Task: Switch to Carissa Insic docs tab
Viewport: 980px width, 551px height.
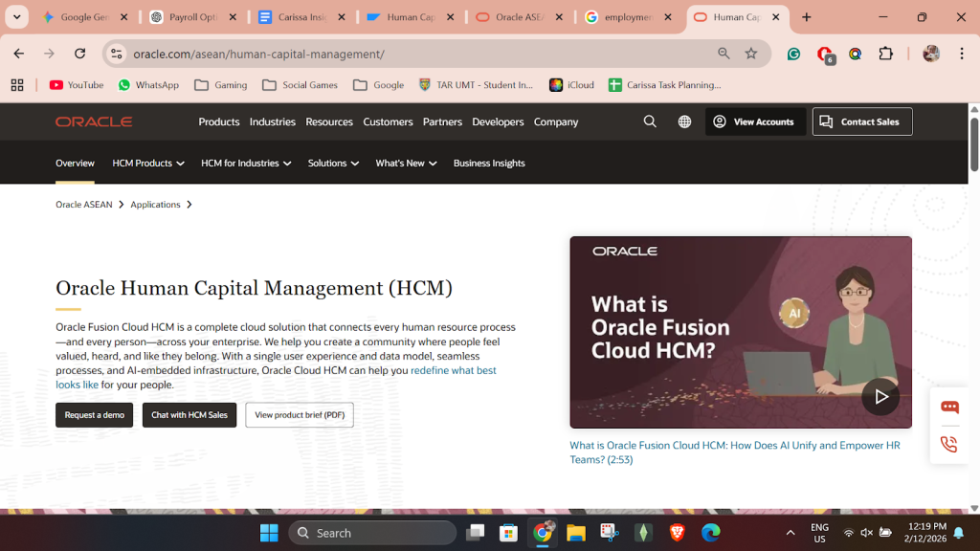Action: coord(302,17)
